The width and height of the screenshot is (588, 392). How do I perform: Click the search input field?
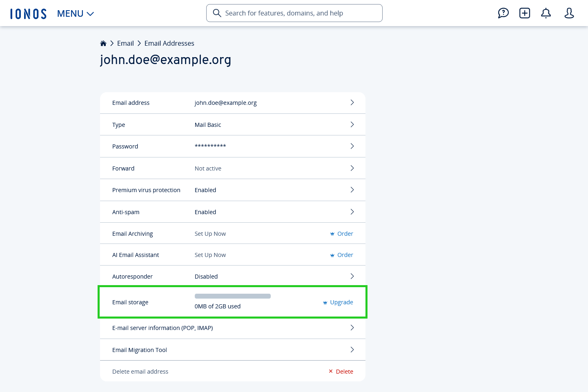point(294,13)
